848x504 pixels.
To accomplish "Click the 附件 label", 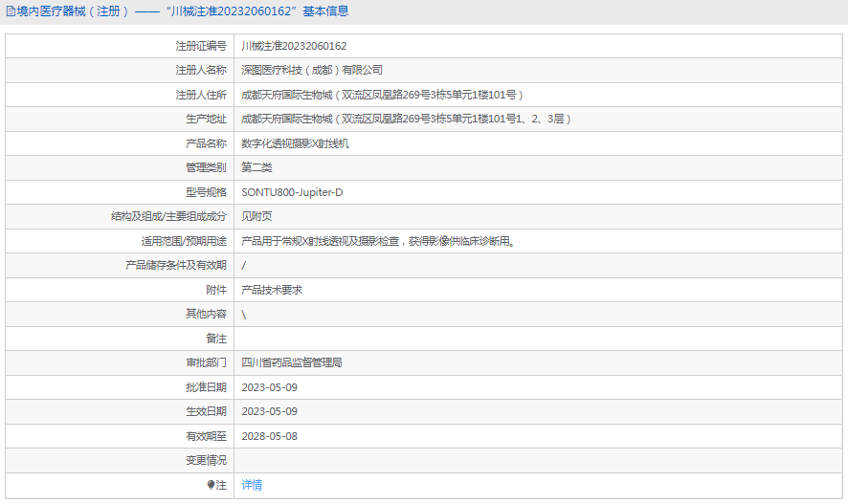I will [216, 290].
